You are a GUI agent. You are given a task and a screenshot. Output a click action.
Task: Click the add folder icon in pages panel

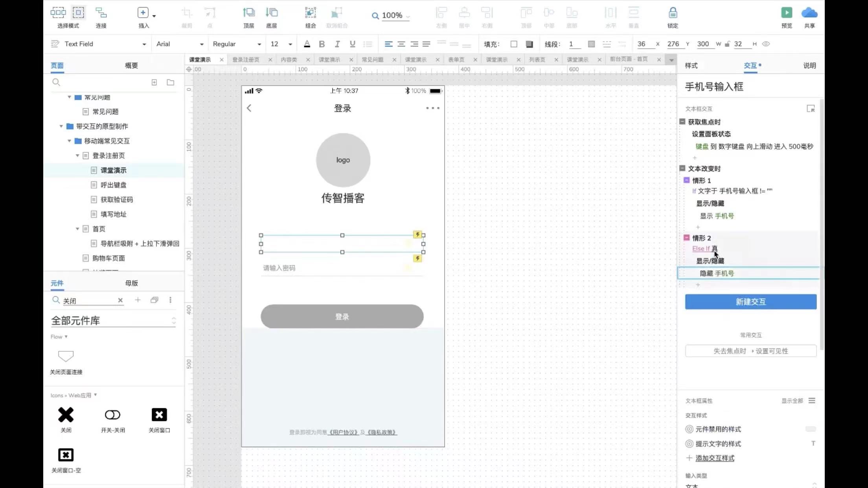click(x=170, y=83)
